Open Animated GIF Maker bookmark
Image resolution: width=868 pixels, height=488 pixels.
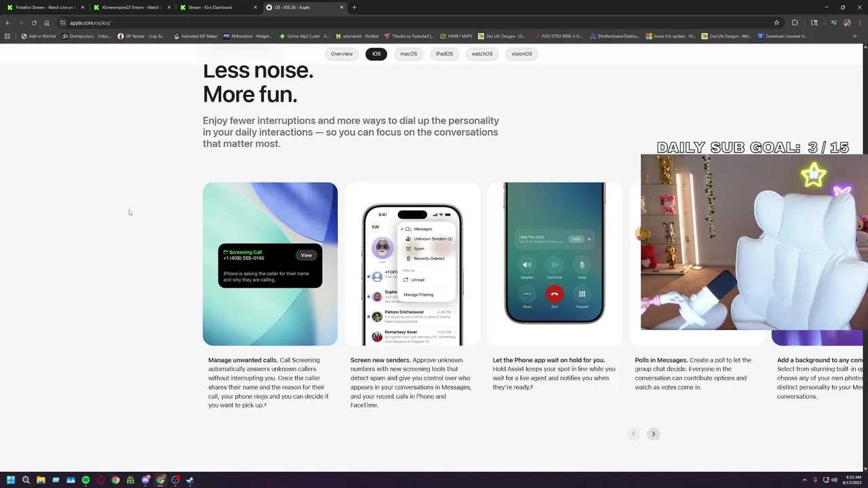pyautogui.click(x=196, y=36)
